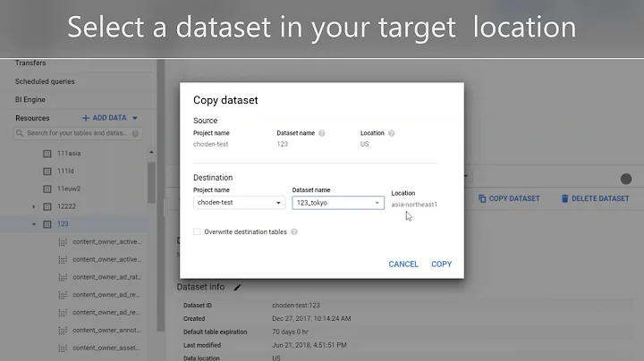644x361 pixels.
Task: Click dataset icon next to 111ld
Action: click(47, 171)
